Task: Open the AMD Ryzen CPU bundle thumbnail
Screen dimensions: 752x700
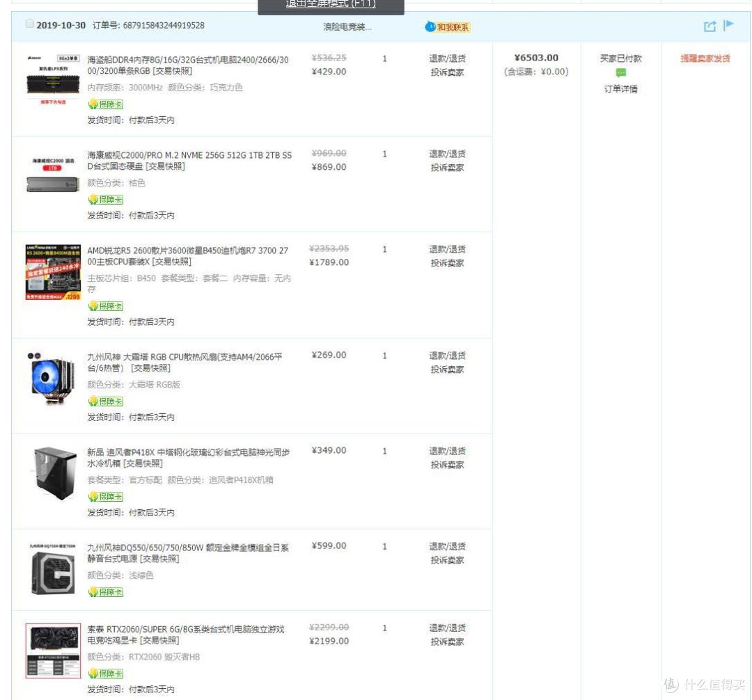Action: point(53,272)
